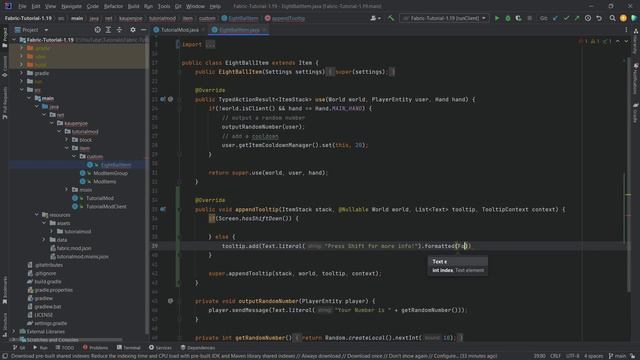
Task: Click the '4 spaces' indent indicator
Action: point(593,356)
